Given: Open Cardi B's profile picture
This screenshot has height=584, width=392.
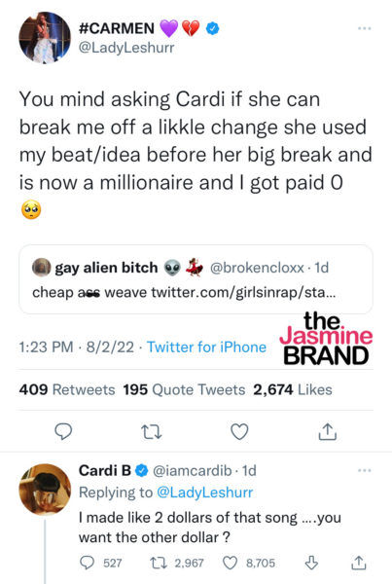Looking at the screenshot, I should tap(45, 490).
